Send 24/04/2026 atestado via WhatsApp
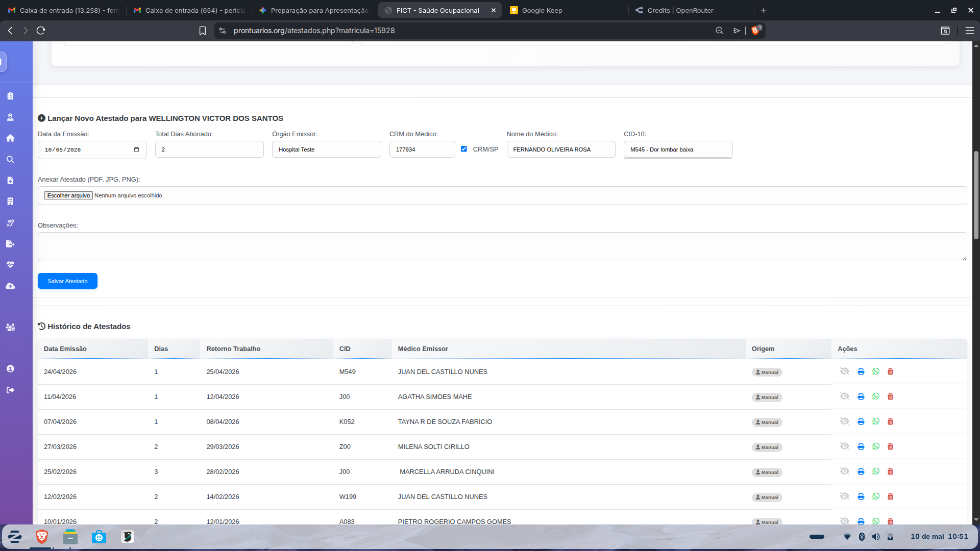 tap(876, 371)
